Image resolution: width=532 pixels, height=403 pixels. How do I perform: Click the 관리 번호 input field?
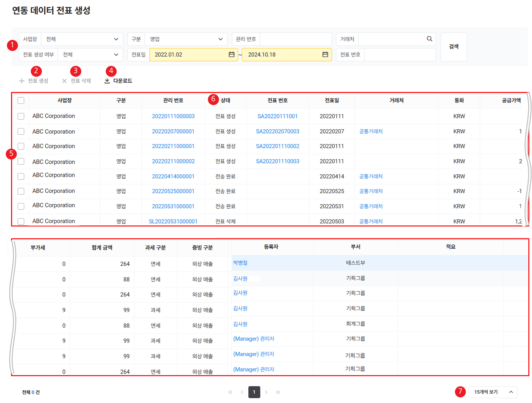(x=296, y=39)
